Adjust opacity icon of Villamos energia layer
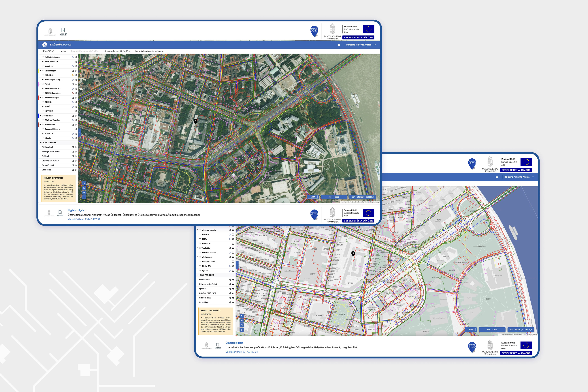This screenshot has height=392, width=588. pyautogui.click(x=73, y=98)
